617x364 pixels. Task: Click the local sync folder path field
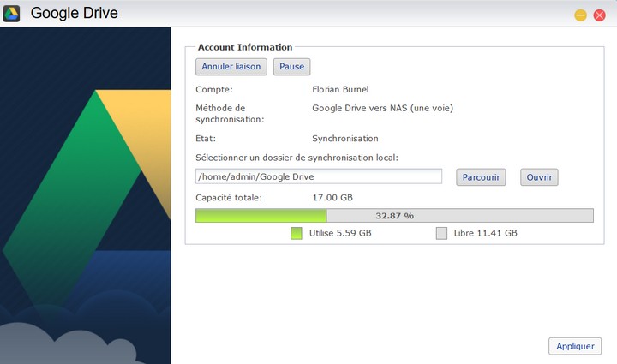319,176
